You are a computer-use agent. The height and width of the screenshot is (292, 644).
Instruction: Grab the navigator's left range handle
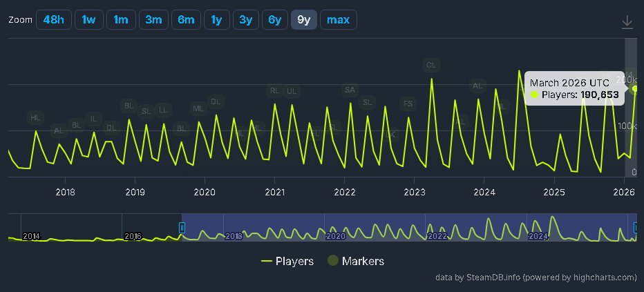182,228
